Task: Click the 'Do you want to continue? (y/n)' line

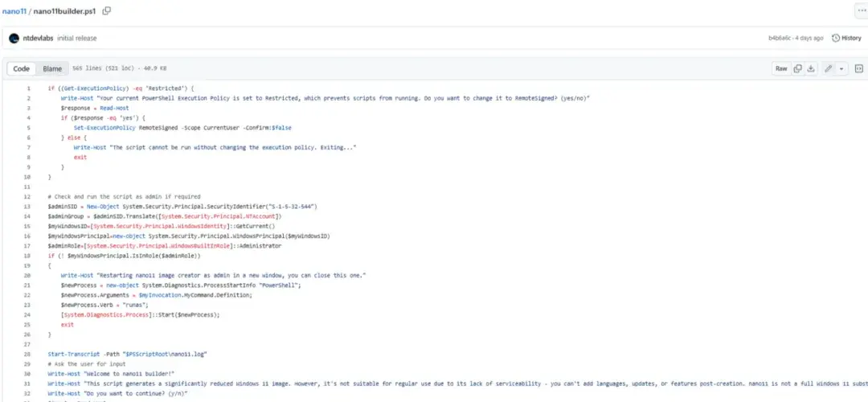Action: click(118, 393)
